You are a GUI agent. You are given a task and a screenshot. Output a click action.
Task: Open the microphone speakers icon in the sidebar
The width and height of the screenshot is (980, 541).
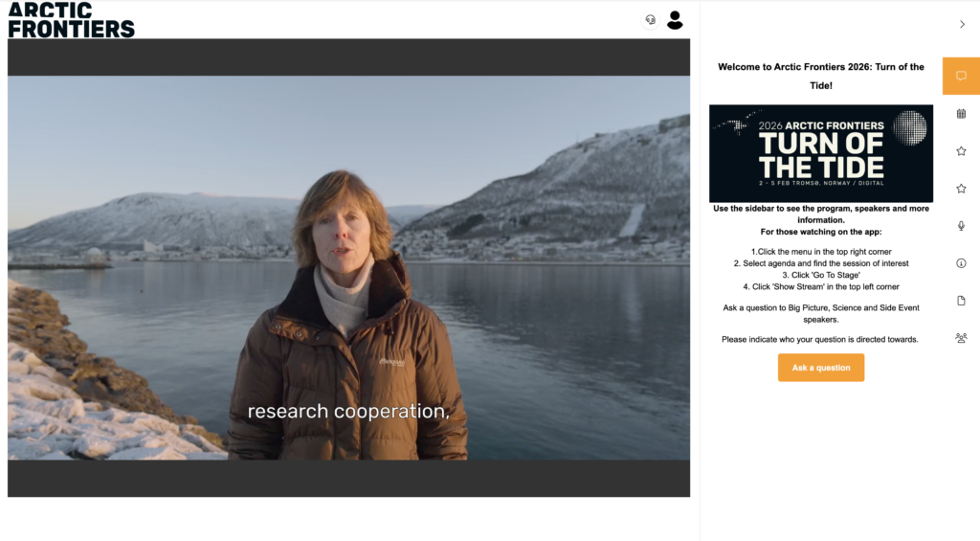[x=961, y=226]
